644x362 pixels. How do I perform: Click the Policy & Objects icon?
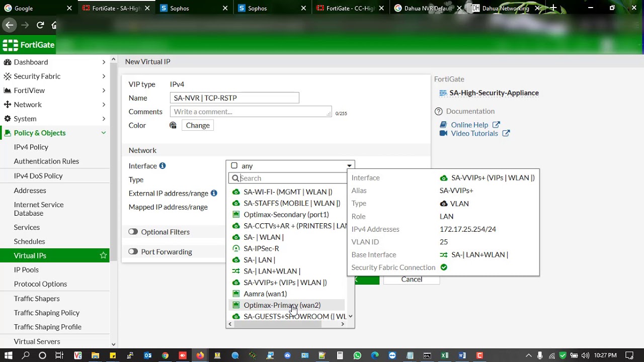click(x=8, y=133)
